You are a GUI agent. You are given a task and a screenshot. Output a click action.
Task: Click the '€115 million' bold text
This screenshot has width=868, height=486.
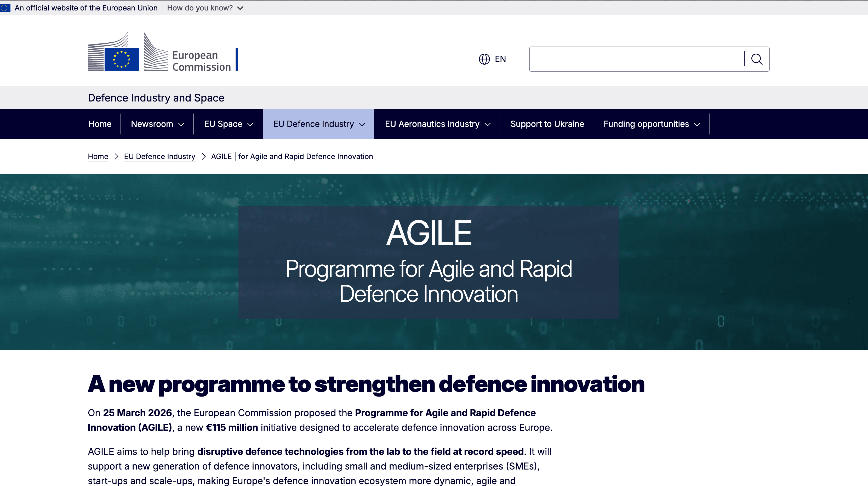pos(232,428)
